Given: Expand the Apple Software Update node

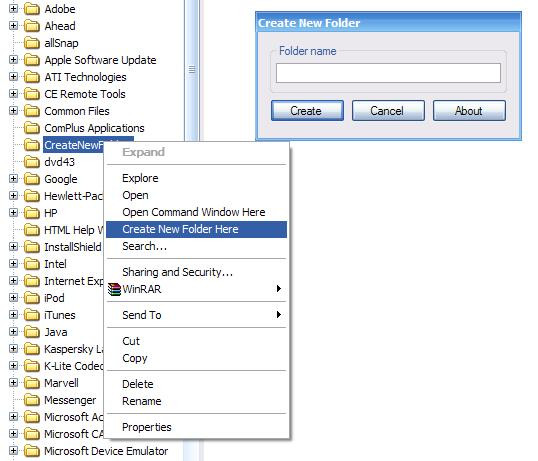Looking at the screenshot, I should coord(13,60).
